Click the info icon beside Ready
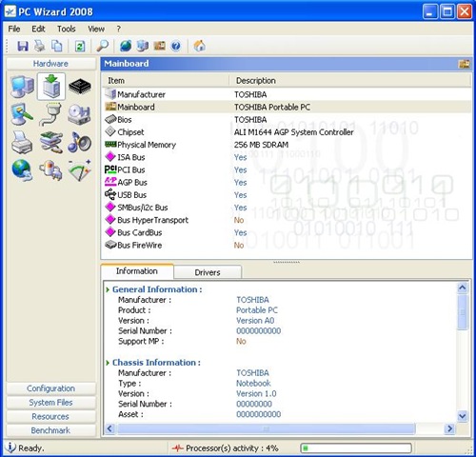 click(x=10, y=447)
